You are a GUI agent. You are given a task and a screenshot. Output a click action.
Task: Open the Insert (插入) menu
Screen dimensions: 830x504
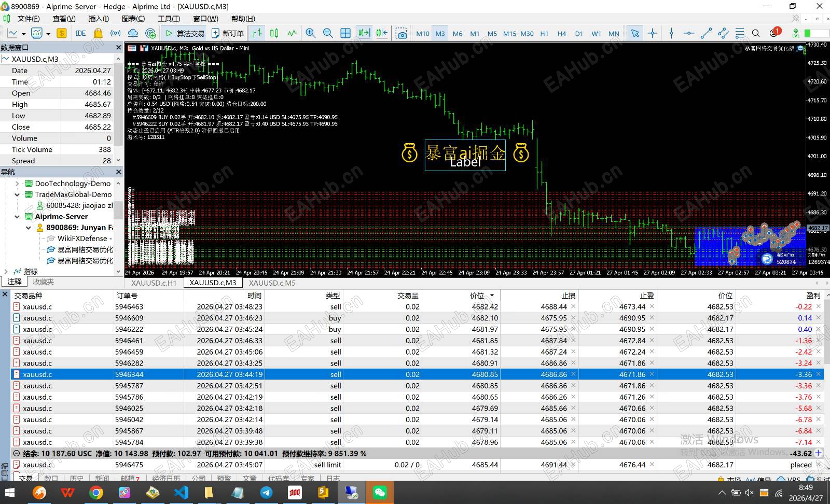click(x=99, y=19)
